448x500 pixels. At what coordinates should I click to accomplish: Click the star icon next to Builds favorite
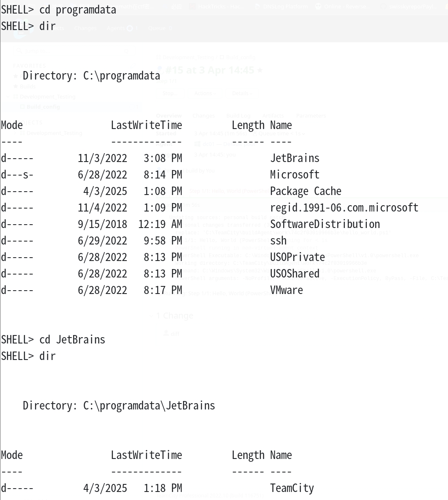click(x=16, y=86)
